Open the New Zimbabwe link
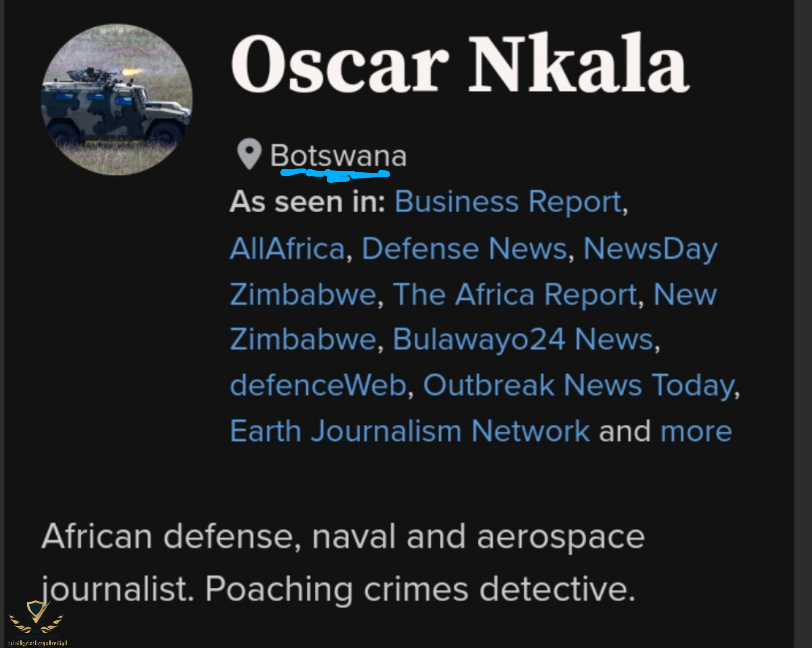 [x=685, y=295]
